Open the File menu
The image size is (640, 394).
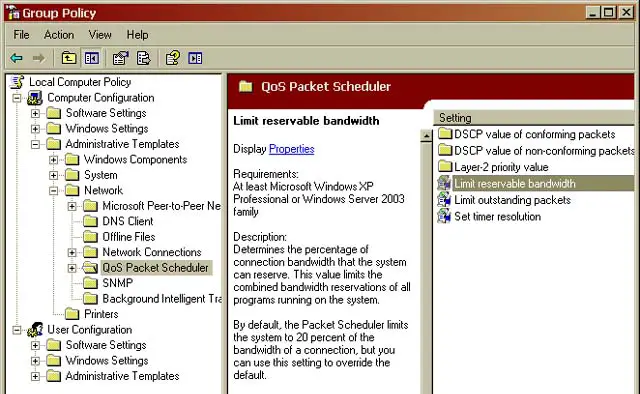[x=21, y=35]
